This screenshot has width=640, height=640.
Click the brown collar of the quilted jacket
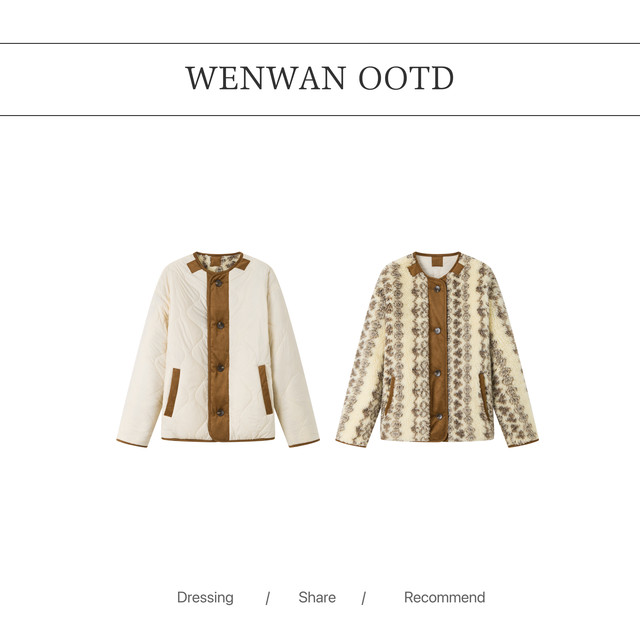(x=218, y=263)
